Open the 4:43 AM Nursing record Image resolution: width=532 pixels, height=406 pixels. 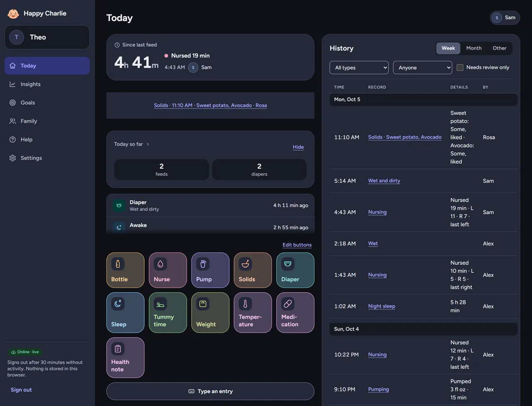(377, 212)
